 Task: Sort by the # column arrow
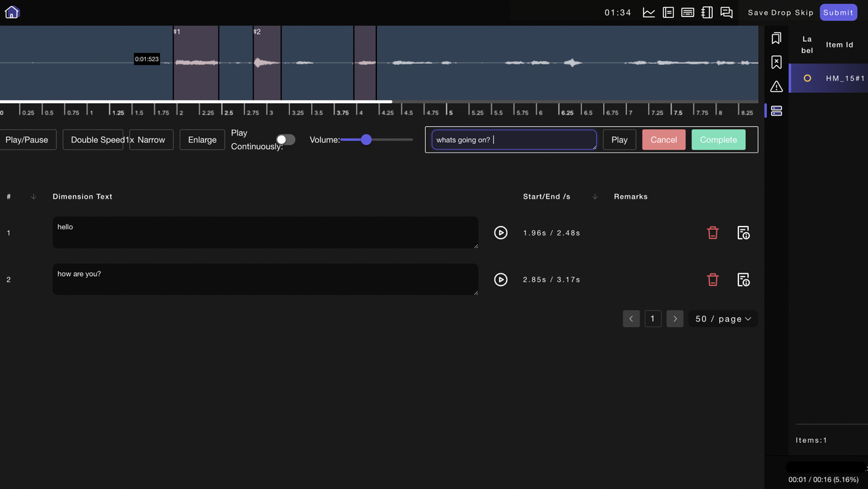(x=34, y=197)
